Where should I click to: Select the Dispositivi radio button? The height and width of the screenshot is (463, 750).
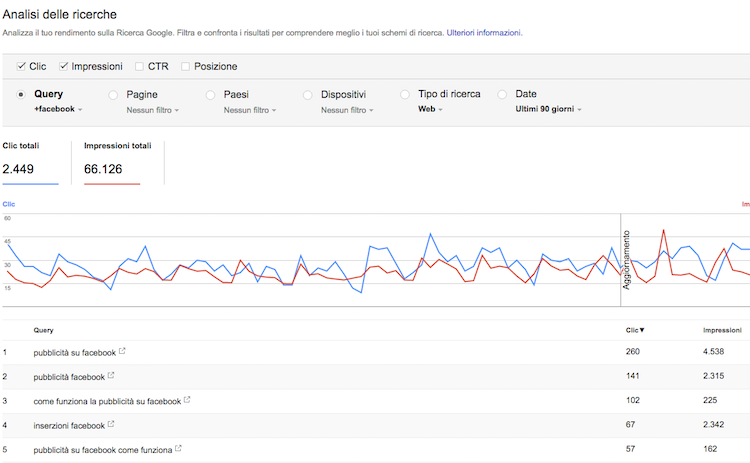click(x=308, y=95)
